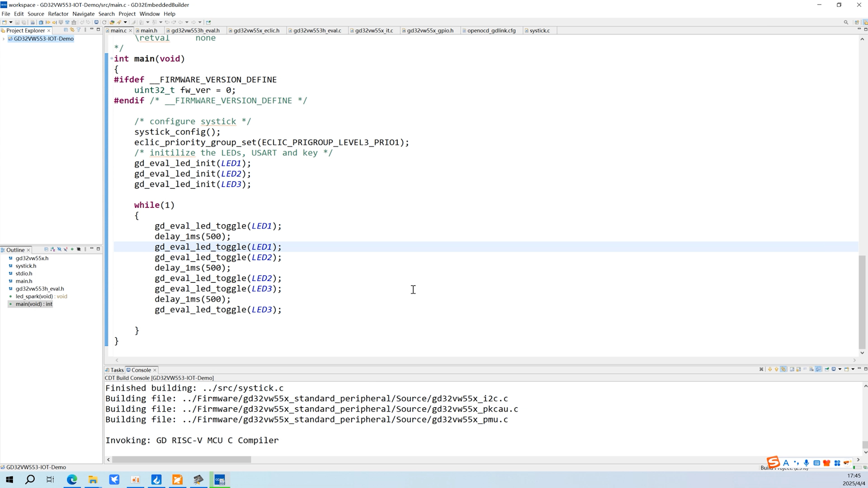Click the toolbar search magnifier icon
The height and width of the screenshot is (488, 868).
click(846, 22)
